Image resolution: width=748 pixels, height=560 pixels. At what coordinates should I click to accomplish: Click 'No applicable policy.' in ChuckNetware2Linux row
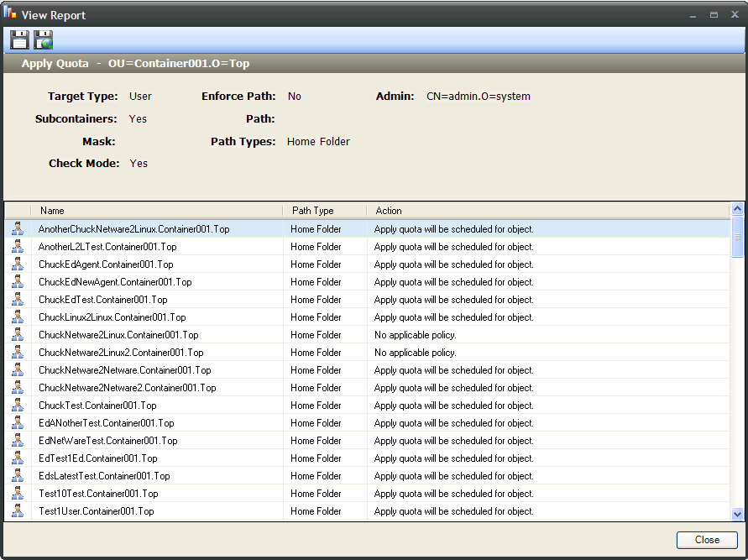coord(416,335)
